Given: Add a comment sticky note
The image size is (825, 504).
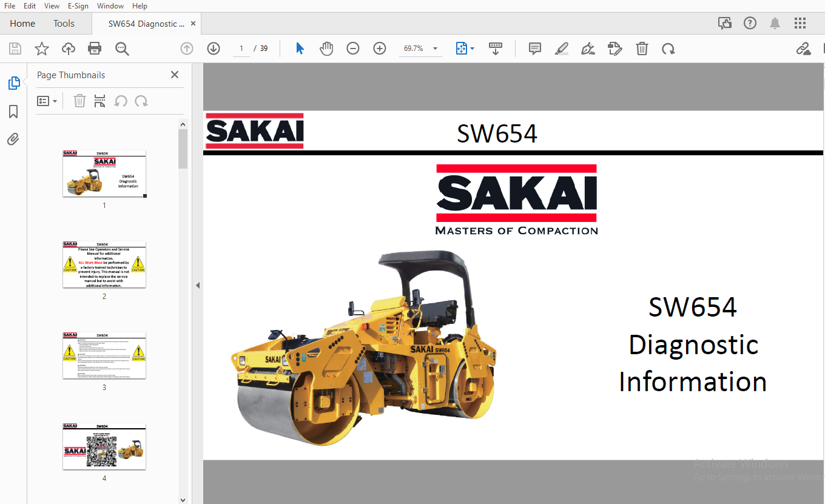Looking at the screenshot, I should coord(535,49).
